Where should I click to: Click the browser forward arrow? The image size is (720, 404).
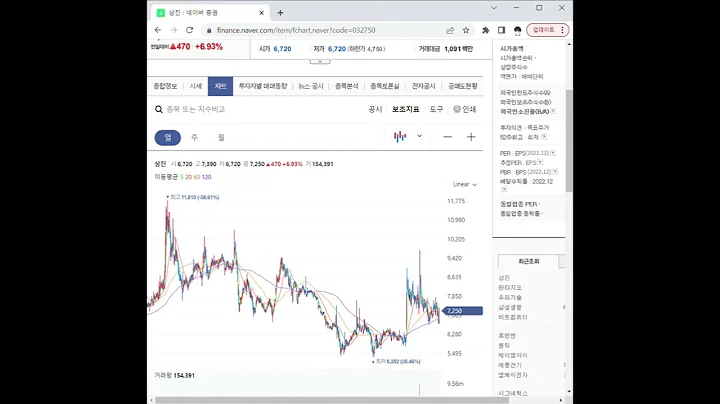click(174, 30)
